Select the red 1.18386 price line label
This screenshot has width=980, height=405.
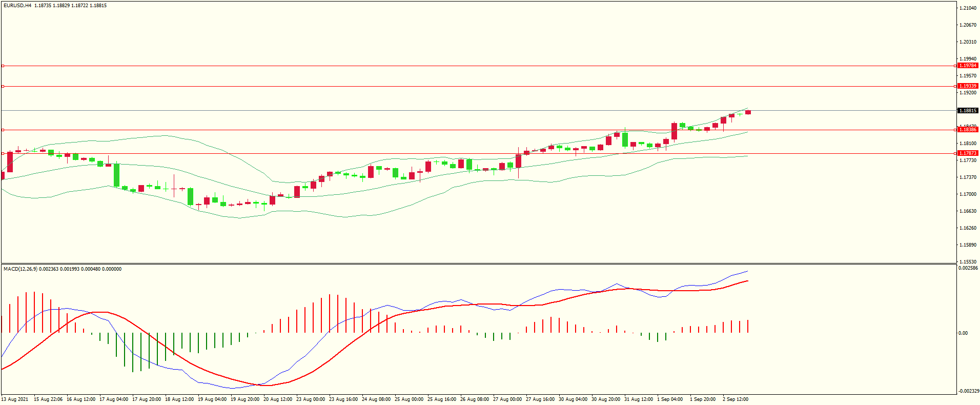pos(968,130)
